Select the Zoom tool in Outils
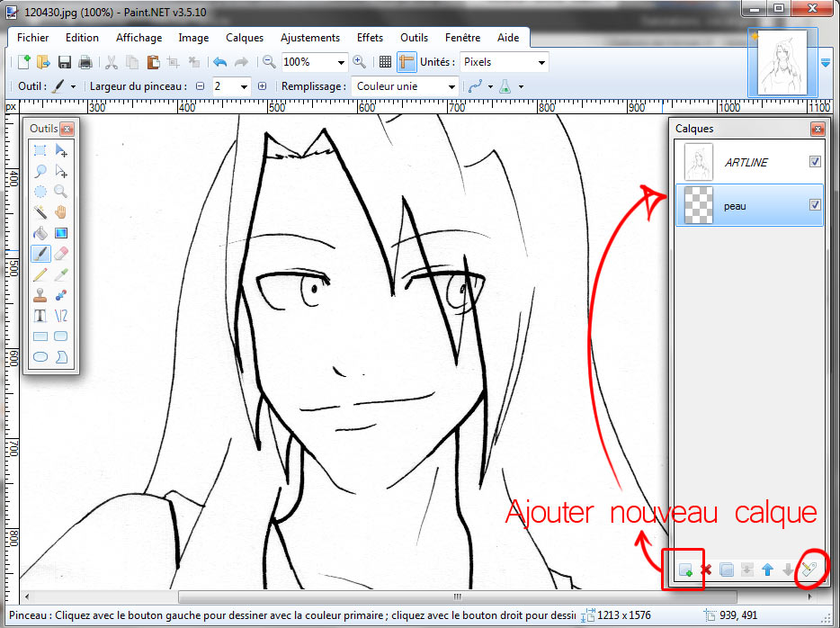This screenshot has width=840, height=628. pyautogui.click(x=61, y=192)
